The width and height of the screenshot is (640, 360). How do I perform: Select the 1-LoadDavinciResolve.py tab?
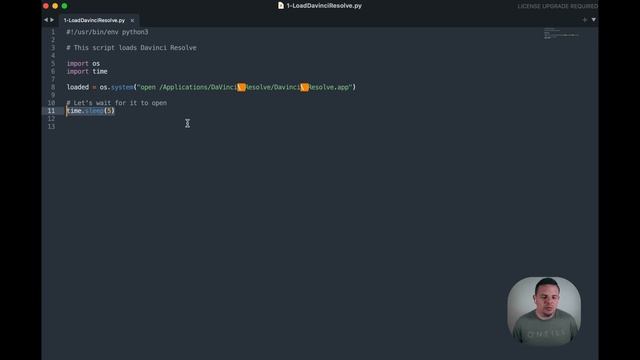(94, 20)
